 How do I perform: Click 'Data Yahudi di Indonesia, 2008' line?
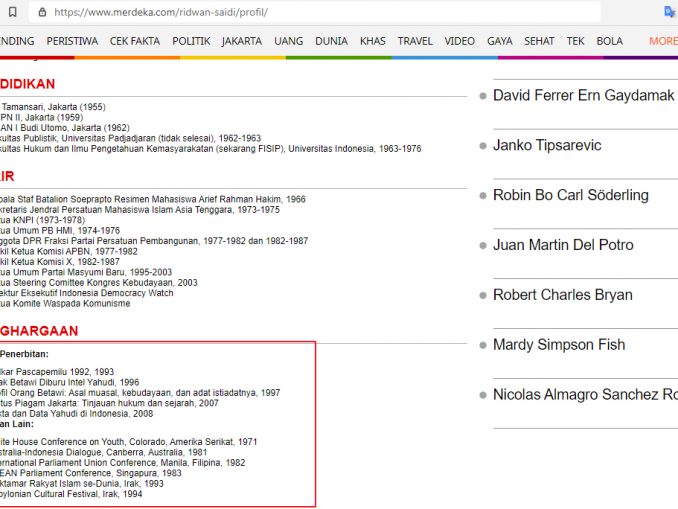77,413
